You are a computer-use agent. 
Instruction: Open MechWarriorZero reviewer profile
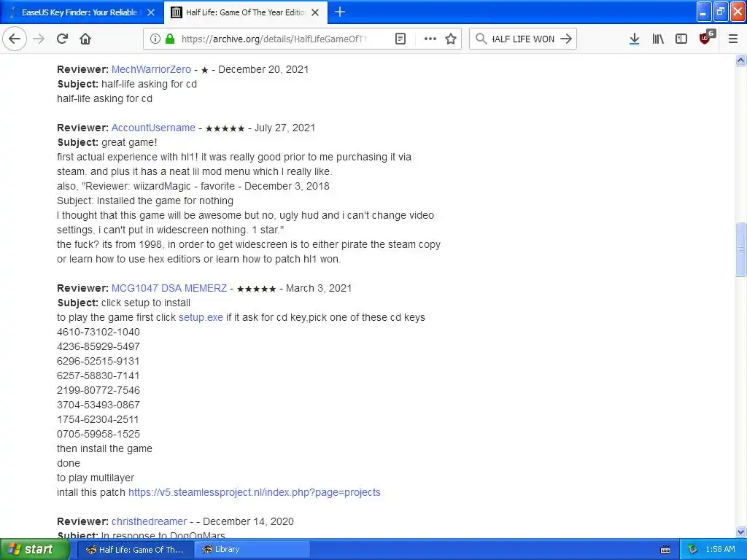pyautogui.click(x=151, y=69)
